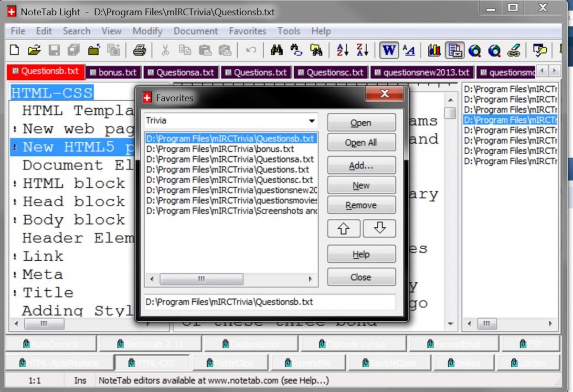573x392 pixels.
Task: Click the editor vertical scrollbar thumb
Action: click(x=450, y=113)
